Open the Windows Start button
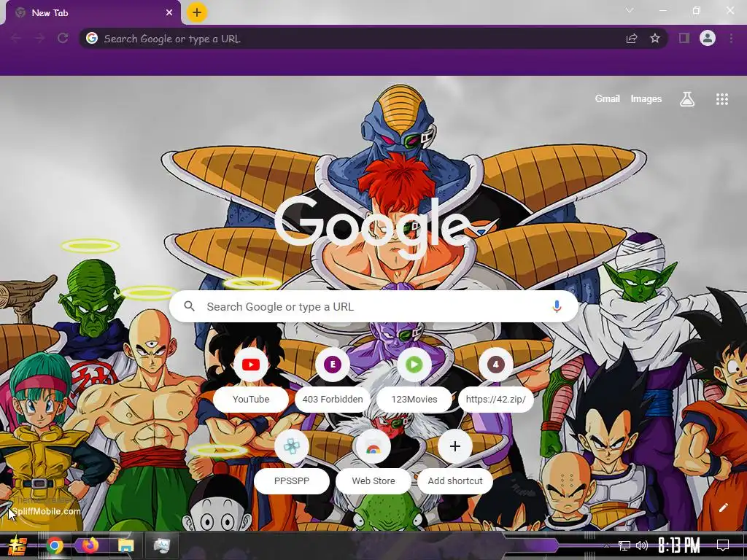This screenshot has width=747, height=560. pyautogui.click(x=18, y=545)
